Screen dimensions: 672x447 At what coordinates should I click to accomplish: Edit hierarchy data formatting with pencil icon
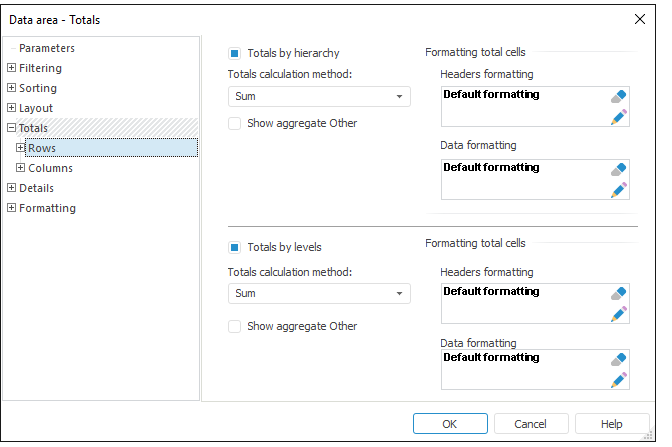pos(619,190)
